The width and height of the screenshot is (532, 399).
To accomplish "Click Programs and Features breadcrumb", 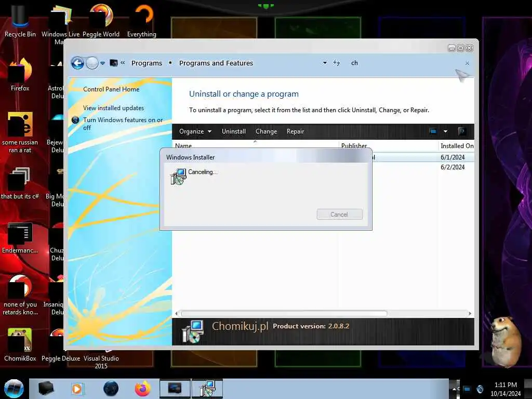I will (x=216, y=63).
